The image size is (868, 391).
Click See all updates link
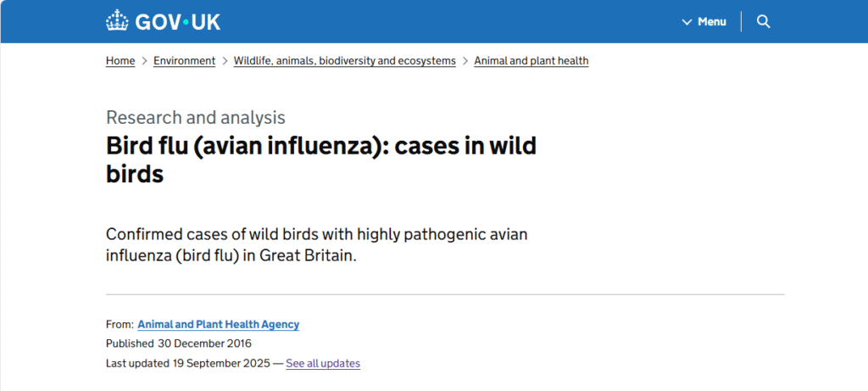pyautogui.click(x=322, y=363)
